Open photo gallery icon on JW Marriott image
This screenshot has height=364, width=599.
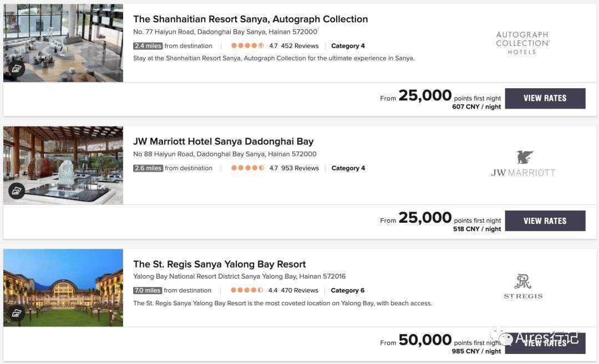(16, 191)
